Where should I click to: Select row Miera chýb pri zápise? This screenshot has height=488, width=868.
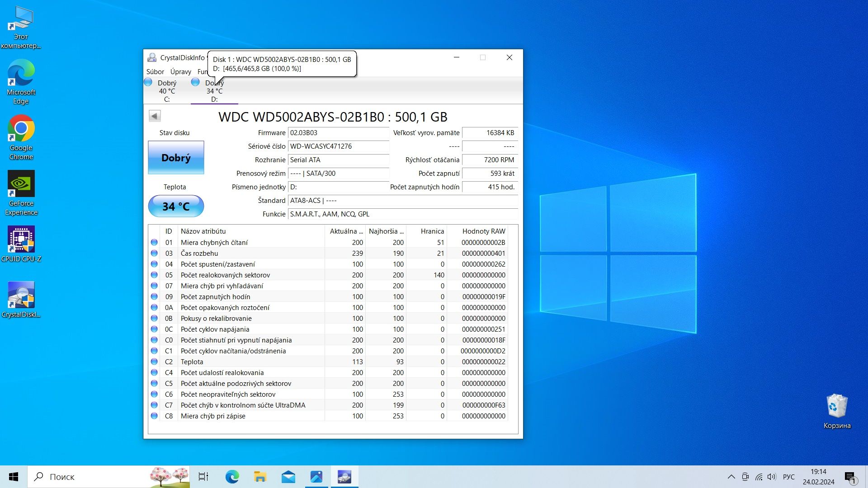pyautogui.click(x=328, y=416)
